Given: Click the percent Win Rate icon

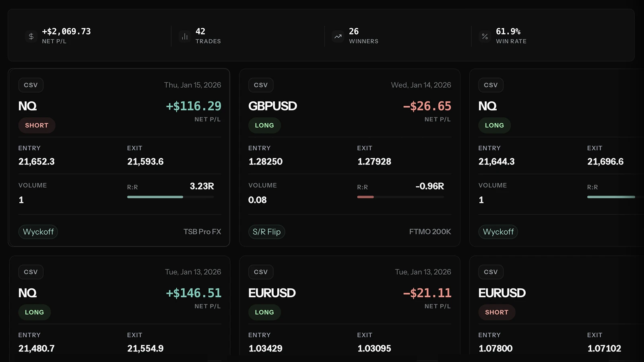Looking at the screenshot, I should coord(485,36).
